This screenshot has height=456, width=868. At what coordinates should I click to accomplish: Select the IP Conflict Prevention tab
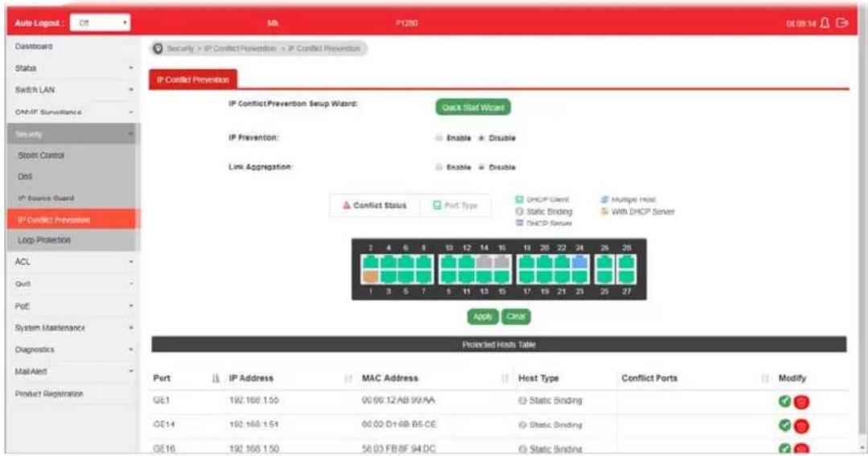click(192, 80)
